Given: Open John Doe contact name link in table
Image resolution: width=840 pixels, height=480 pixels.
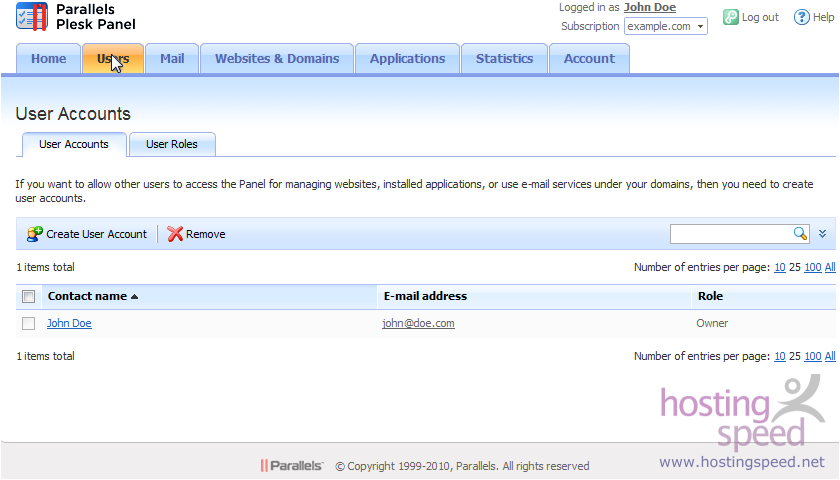Looking at the screenshot, I should 69,324.
